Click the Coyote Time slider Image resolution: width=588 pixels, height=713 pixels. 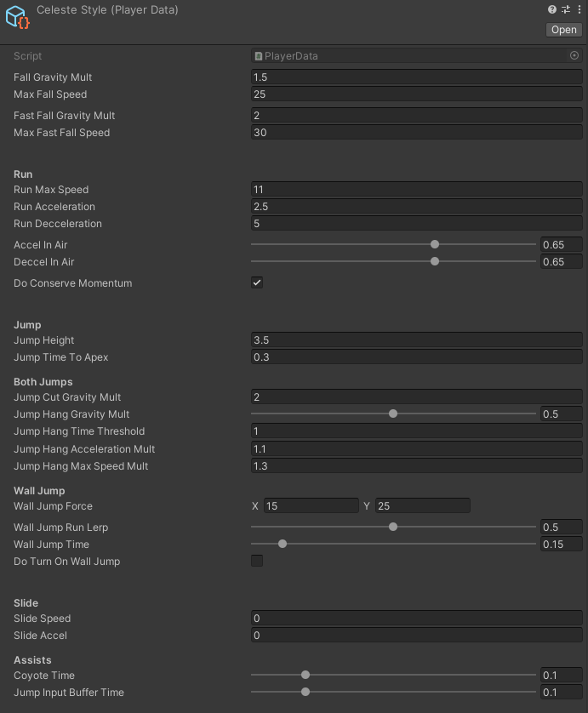(x=305, y=675)
